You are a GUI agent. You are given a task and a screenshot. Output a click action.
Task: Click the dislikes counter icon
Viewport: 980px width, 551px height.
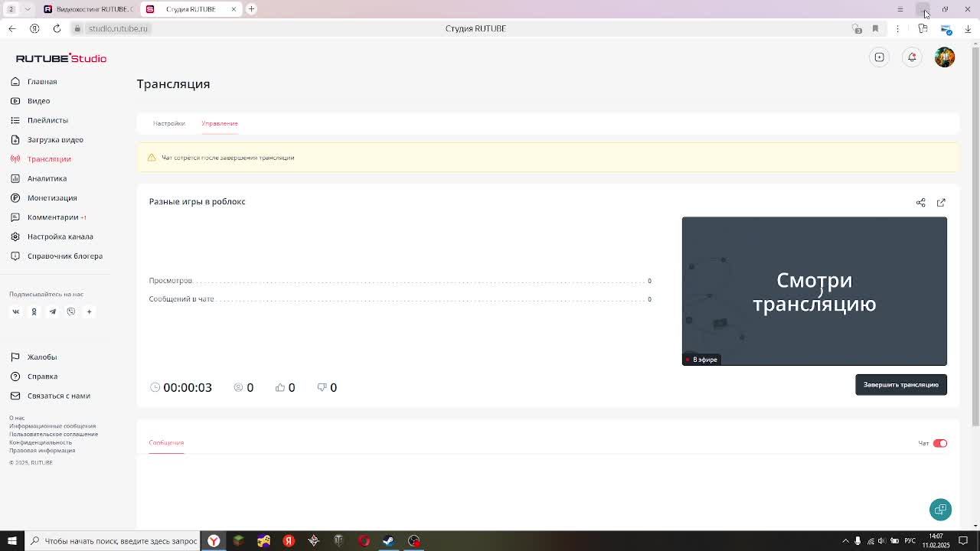(322, 387)
